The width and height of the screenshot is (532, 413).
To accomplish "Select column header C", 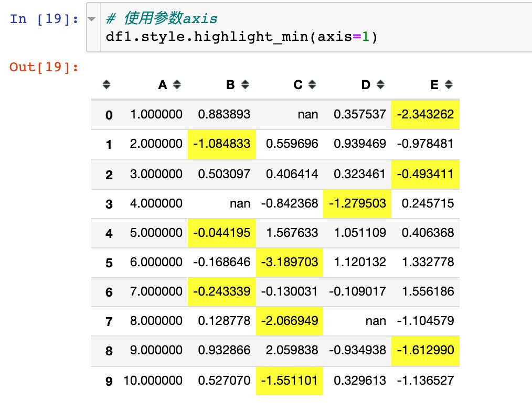I will [298, 85].
